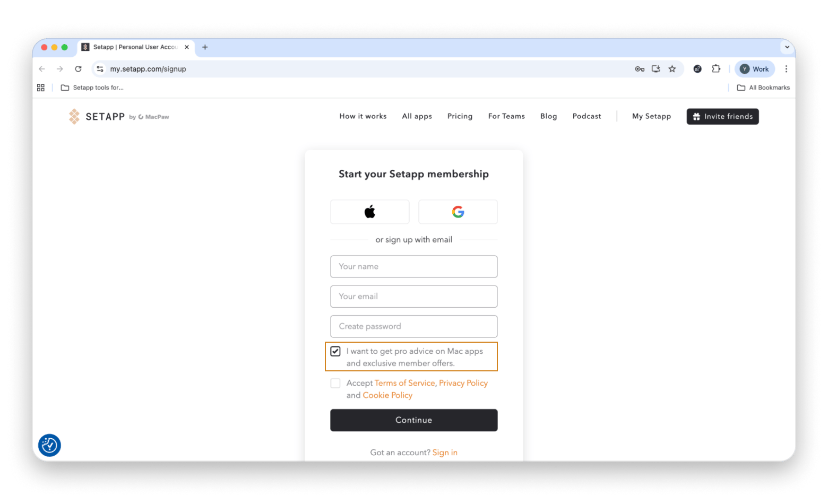Open the Chrome three-dot menu

tap(786, 69)
